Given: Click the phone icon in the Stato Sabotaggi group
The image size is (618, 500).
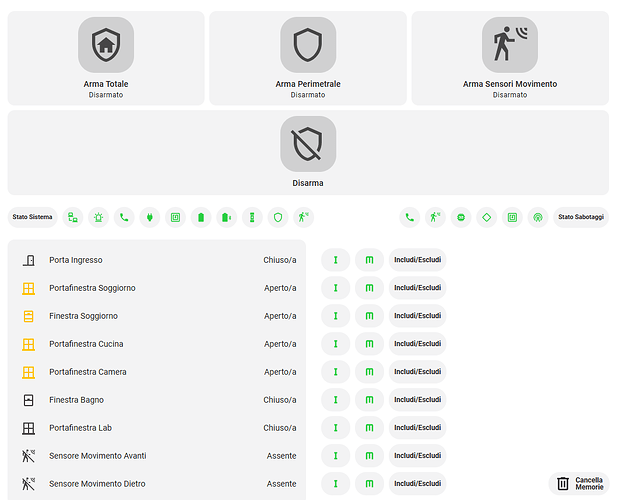Looking at the screenshot, I should 410,217.
